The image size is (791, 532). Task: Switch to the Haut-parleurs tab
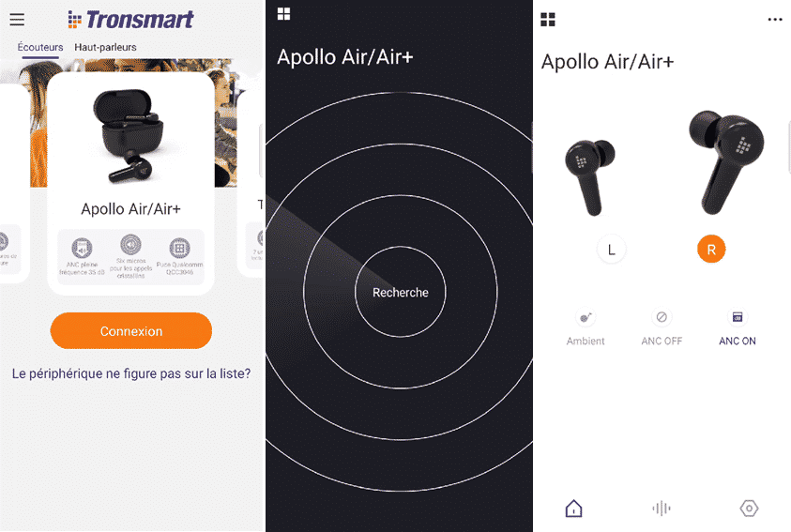coord(105,48)
